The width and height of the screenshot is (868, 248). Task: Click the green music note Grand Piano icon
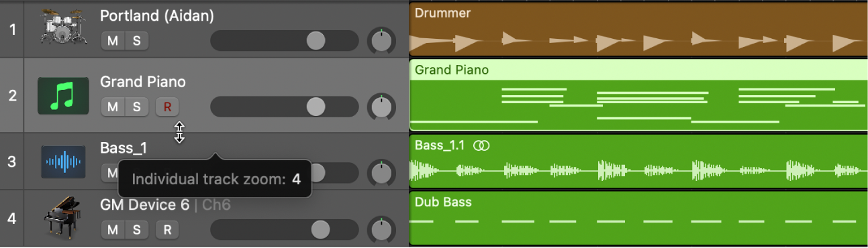(63, 95)
